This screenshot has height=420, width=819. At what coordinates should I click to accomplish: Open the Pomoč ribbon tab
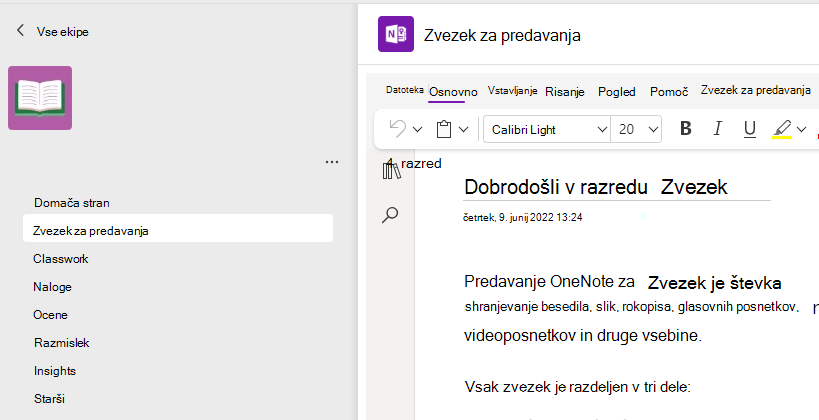(669, 92)
